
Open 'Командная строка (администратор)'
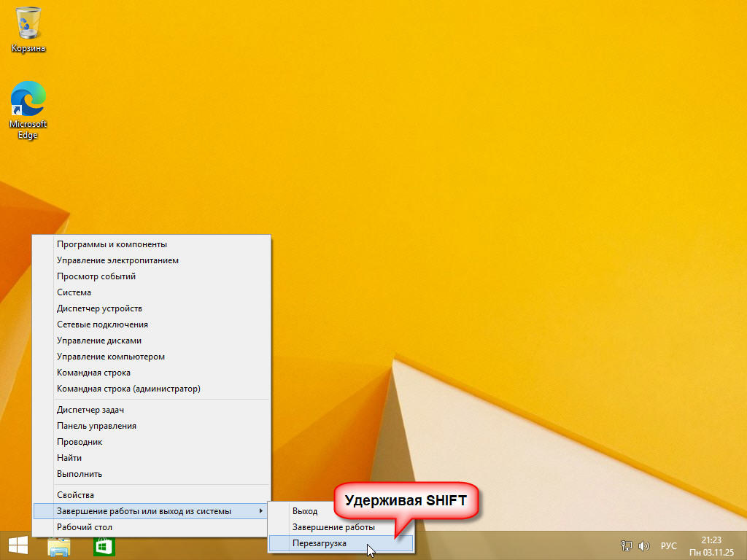point(128,389)
